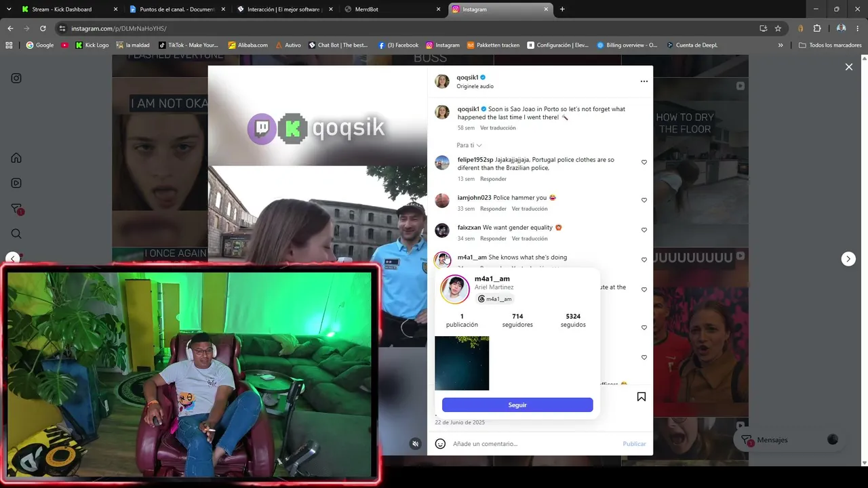This screenshot has height=488, width=868.
Task: Like m4a1__am's comment
Action: pos(644,260)
